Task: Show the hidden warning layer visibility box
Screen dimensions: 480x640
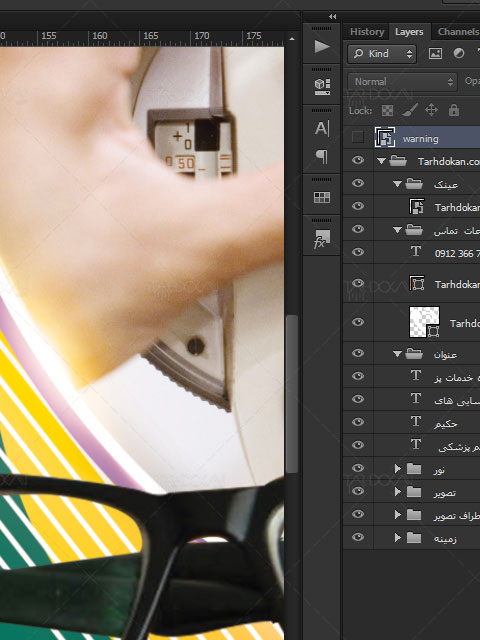Action: [x=358, y=137]
